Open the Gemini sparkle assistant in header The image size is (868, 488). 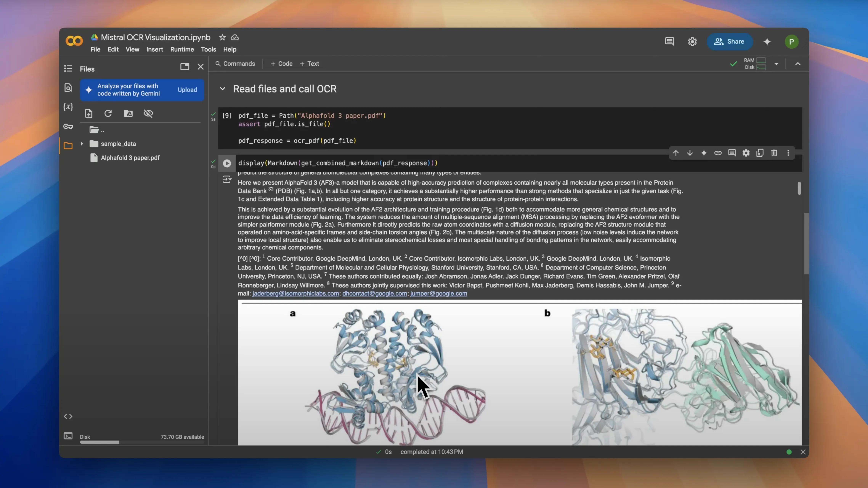767,41
